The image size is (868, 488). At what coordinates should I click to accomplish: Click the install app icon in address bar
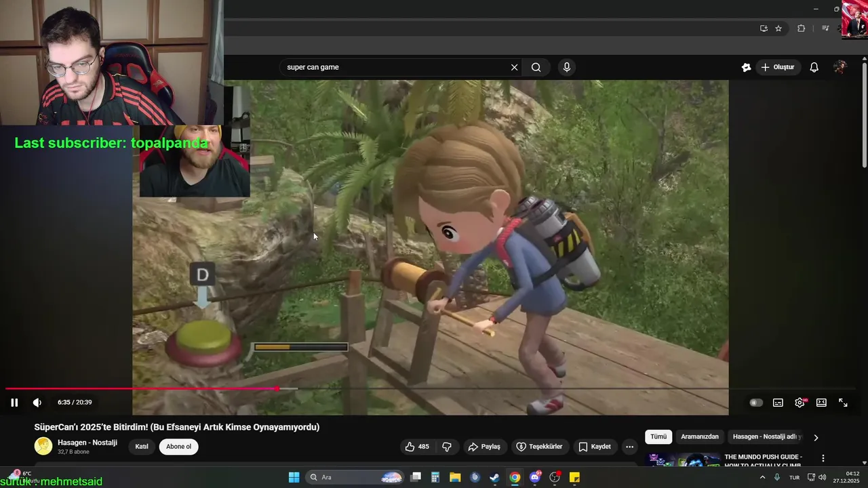764,28
